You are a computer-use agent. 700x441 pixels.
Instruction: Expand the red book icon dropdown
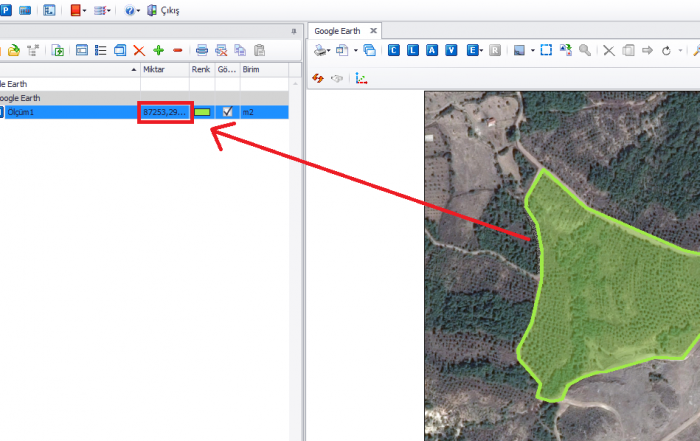[x=86, y=10]
